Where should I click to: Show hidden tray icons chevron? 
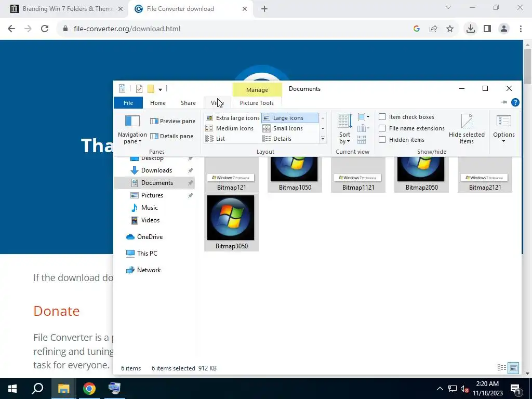click(440, 389)
